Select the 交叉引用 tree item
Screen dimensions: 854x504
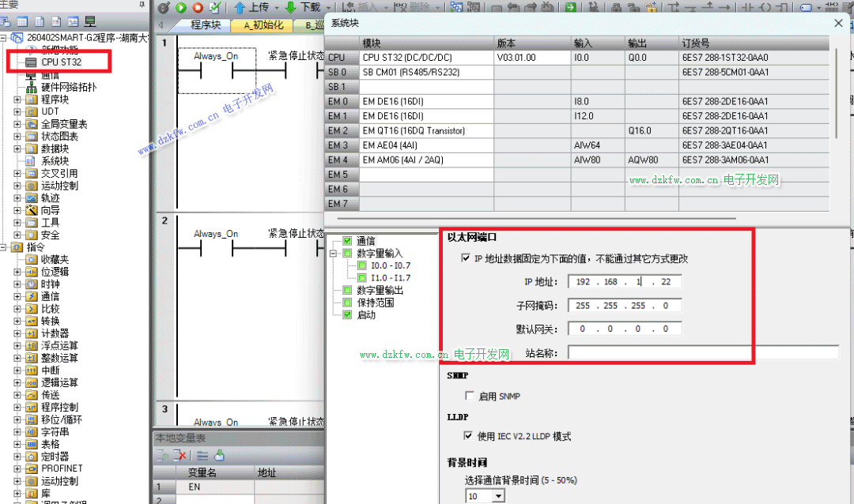coord(59,174)
